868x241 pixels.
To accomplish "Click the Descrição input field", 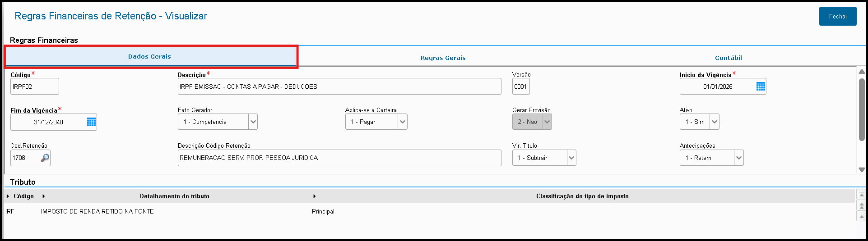I will point(339,86).
